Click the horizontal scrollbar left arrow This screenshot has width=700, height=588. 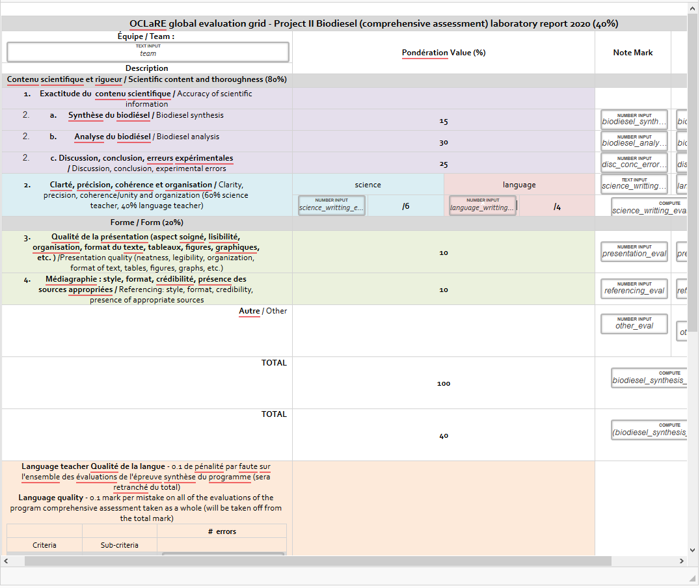tap(6, 561)
